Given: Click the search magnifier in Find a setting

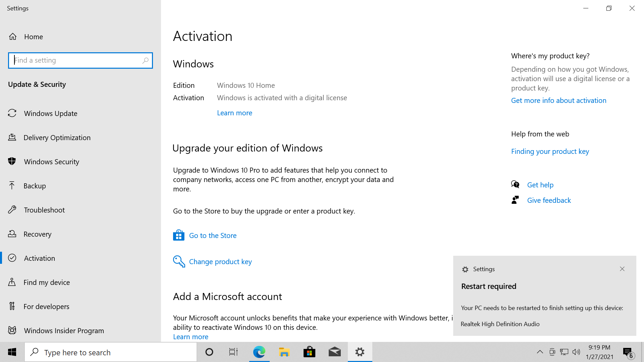Looking at the screenshot, I should [146, 60].
